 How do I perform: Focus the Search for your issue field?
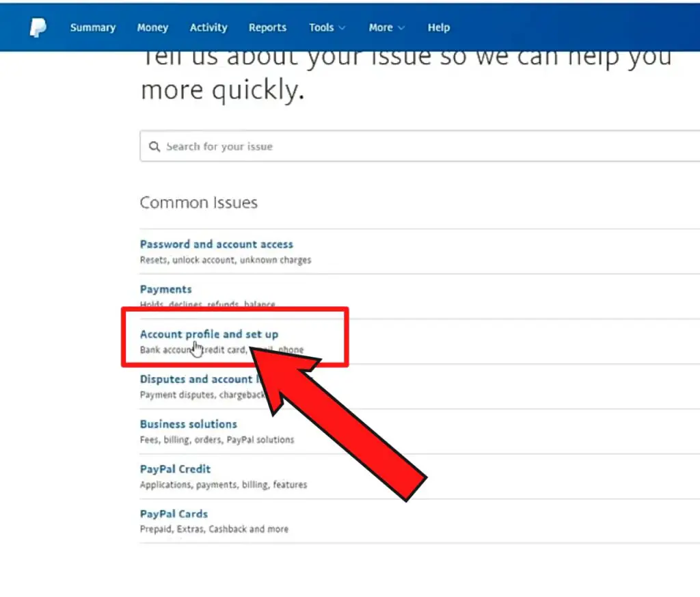click(420, 146)
